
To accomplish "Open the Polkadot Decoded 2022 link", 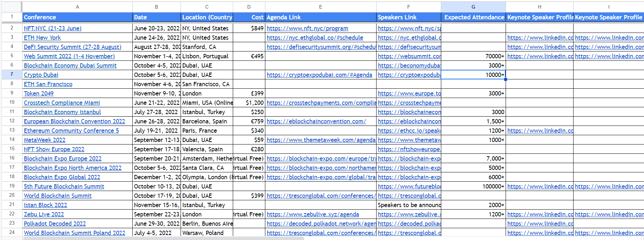I will [x=55, y=224].
